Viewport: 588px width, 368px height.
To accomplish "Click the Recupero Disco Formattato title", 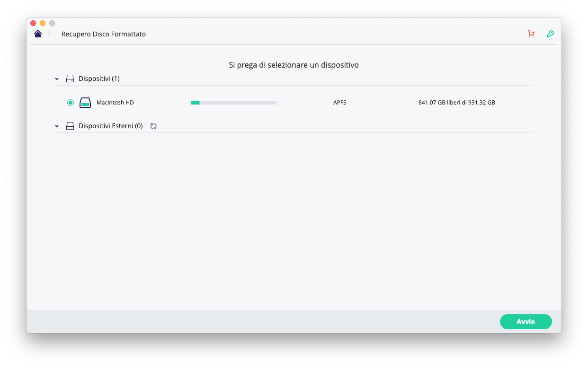I will pos(104,34).
